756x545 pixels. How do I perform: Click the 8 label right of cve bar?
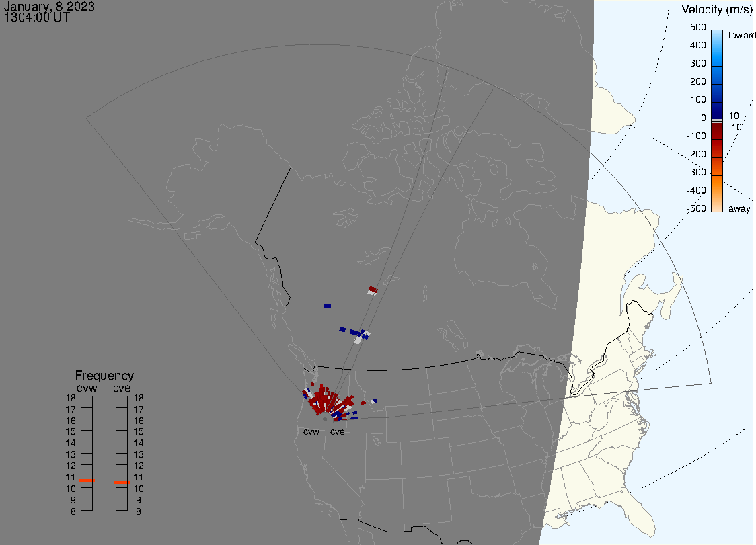139,512
